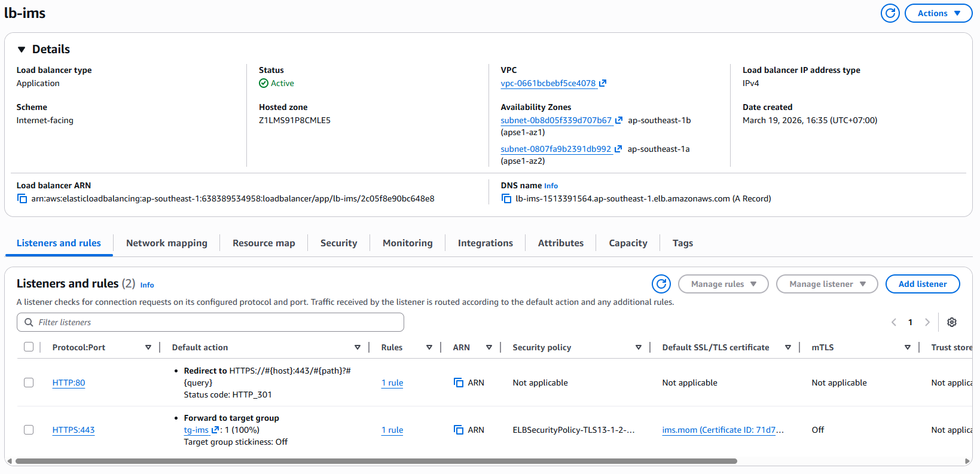
Task: Sort by Rules column arrow
Action: (429, 347)
